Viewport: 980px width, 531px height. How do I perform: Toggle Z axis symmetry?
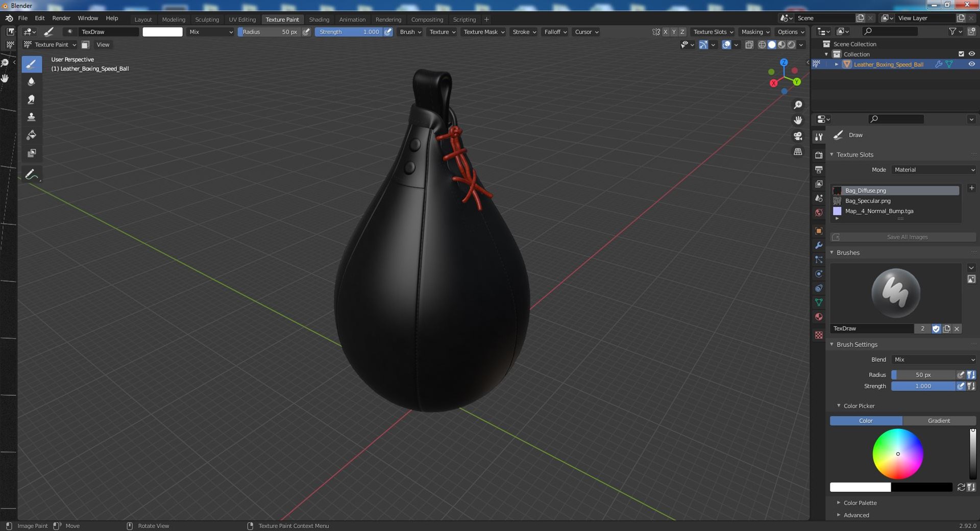682,32
